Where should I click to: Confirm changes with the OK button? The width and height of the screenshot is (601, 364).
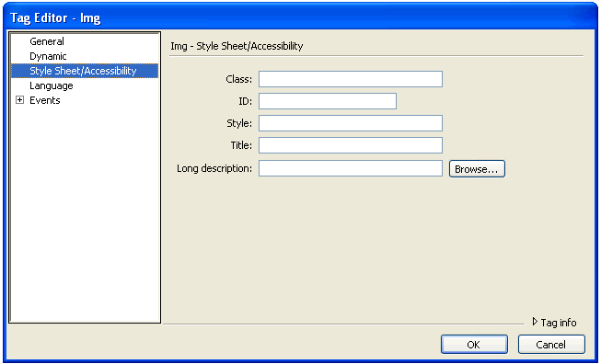[x=474, y=345]
